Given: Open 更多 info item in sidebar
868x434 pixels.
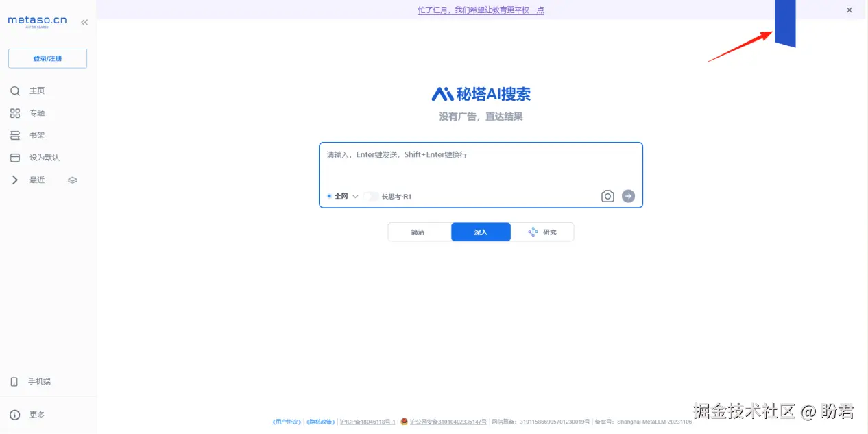Looking at the screenshot, I should click(37, 415).
